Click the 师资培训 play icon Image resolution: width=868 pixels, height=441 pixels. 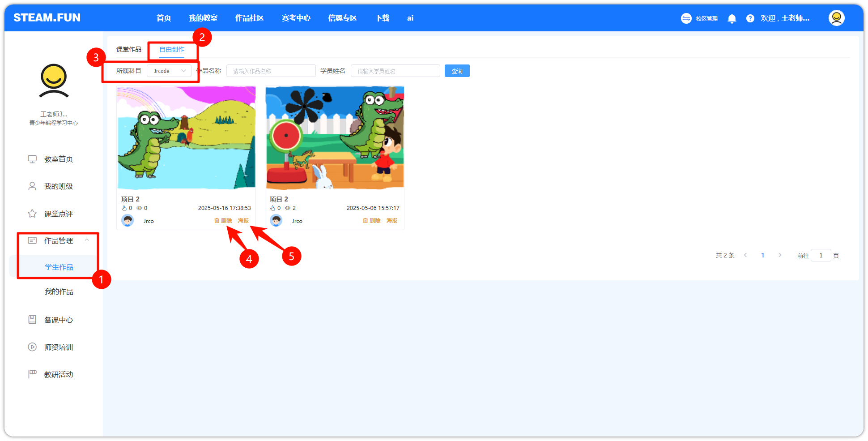tap(32, 347)
